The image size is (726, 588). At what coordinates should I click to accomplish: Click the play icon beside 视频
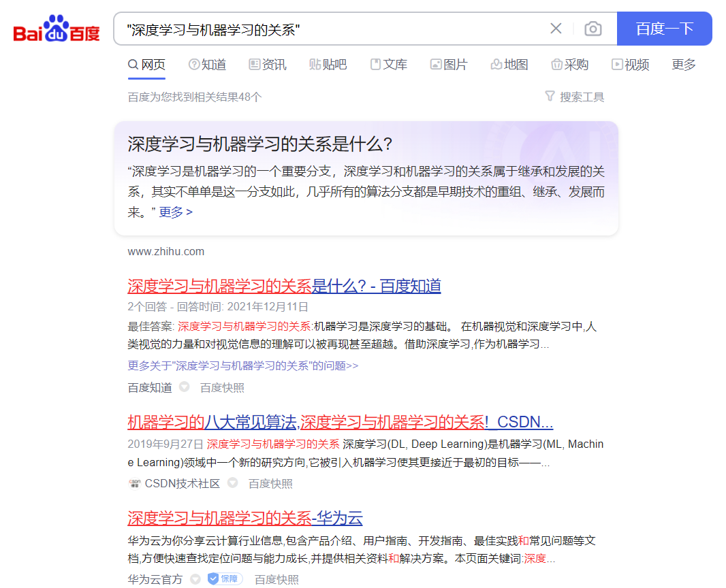click(x=617, y=64)
